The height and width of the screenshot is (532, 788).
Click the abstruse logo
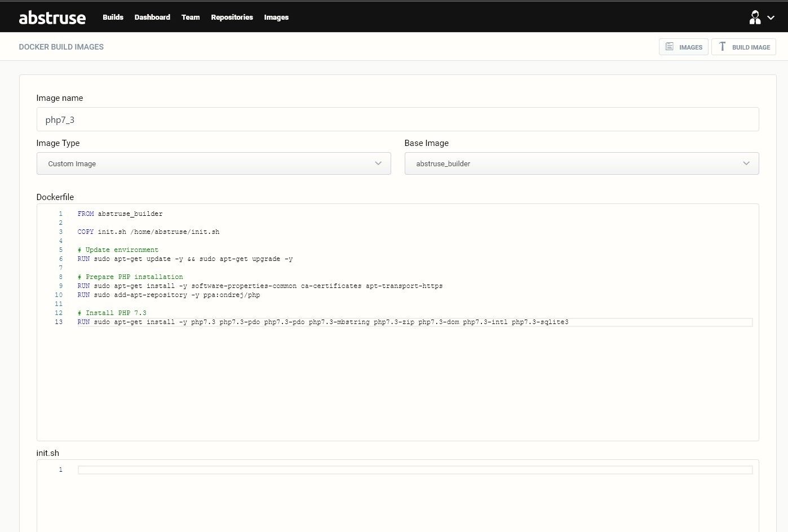[52, 17]
